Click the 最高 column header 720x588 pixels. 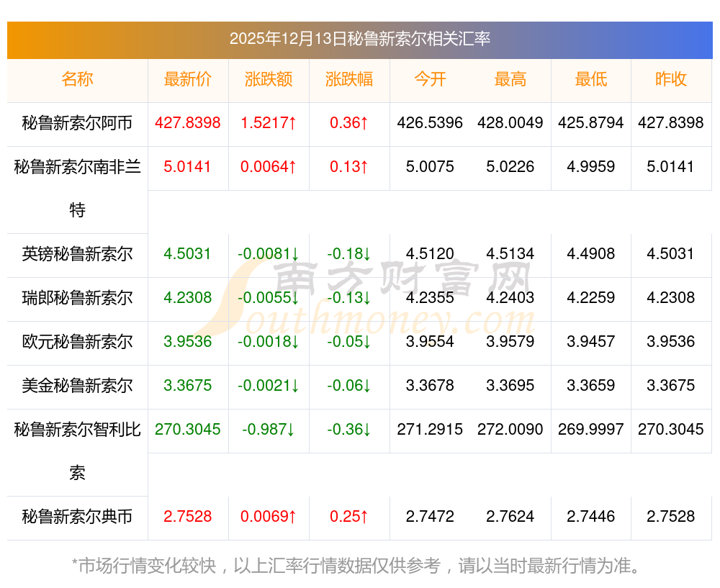pos(510,79)
